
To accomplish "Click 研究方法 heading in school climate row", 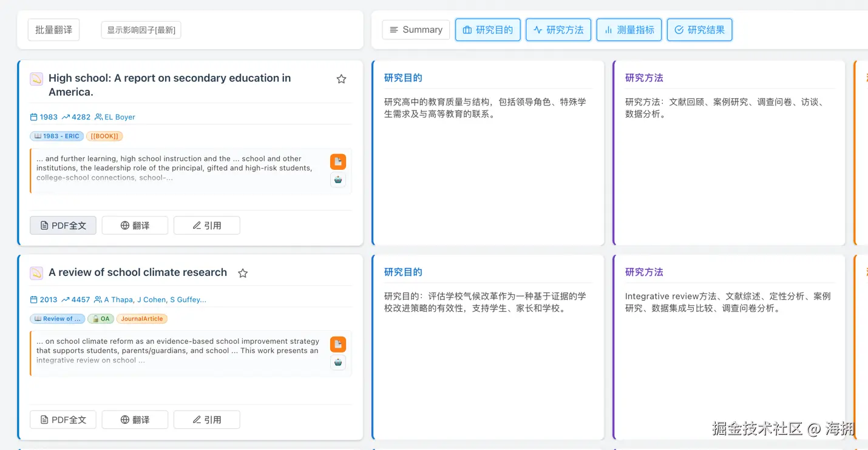I will [x=644, y=272].
